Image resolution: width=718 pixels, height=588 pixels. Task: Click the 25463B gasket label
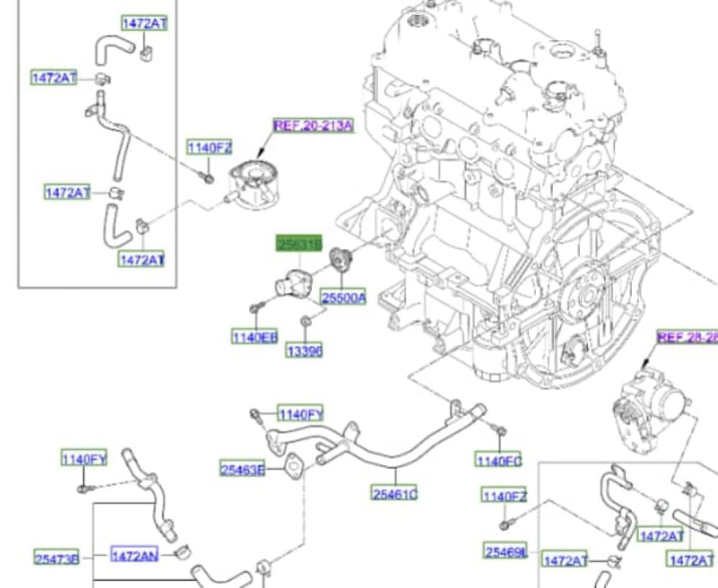[243, 469]
